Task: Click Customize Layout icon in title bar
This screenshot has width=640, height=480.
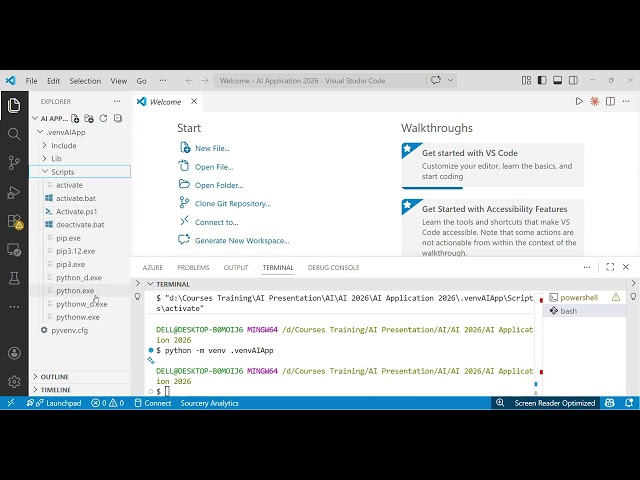Action: [x=527, y=80]
